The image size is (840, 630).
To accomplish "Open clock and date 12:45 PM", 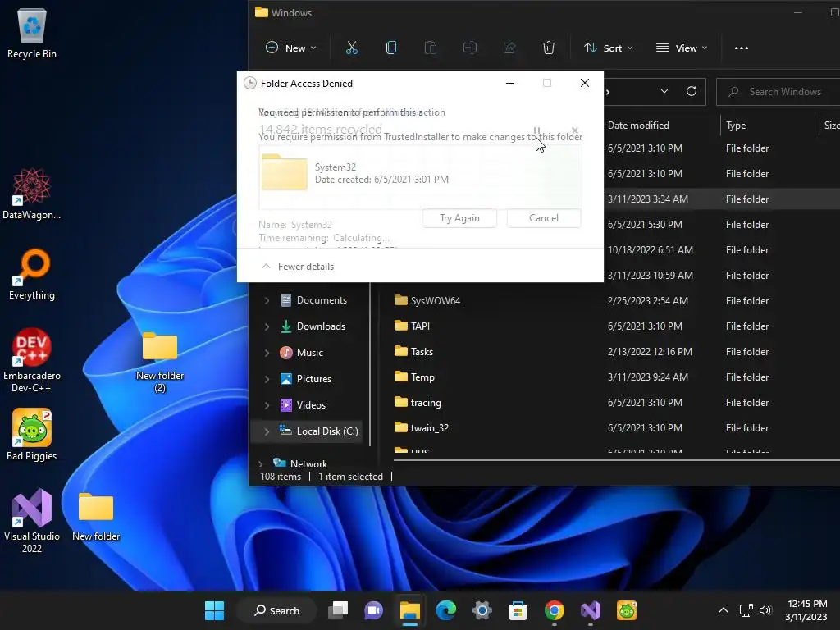I will coord(806,610).
